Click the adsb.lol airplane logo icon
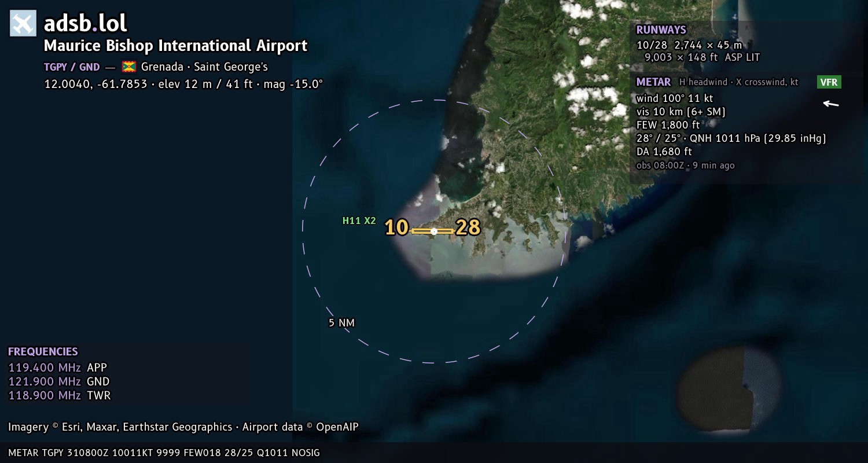Viewport: 868px width, 463px height. point(23,23)
